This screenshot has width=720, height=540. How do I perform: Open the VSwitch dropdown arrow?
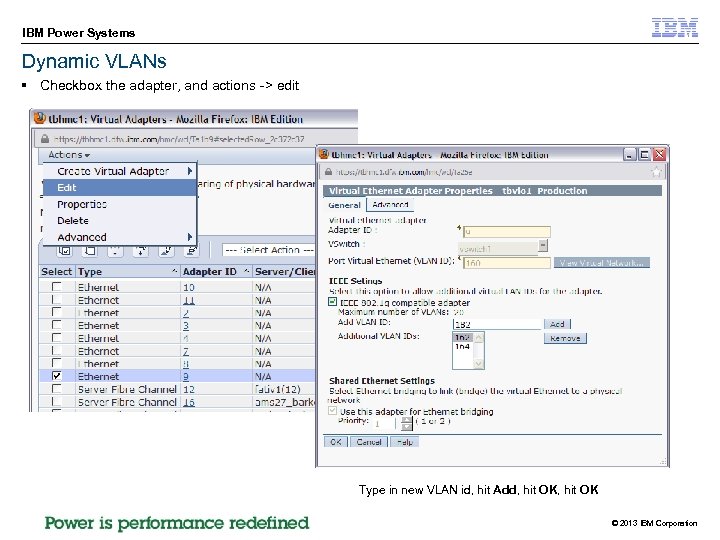(543, 246)
